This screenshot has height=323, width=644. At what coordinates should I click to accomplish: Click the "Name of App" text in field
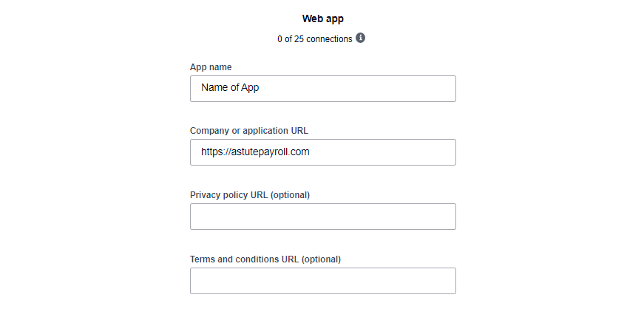pyautogui.click(x=230, y=88)
